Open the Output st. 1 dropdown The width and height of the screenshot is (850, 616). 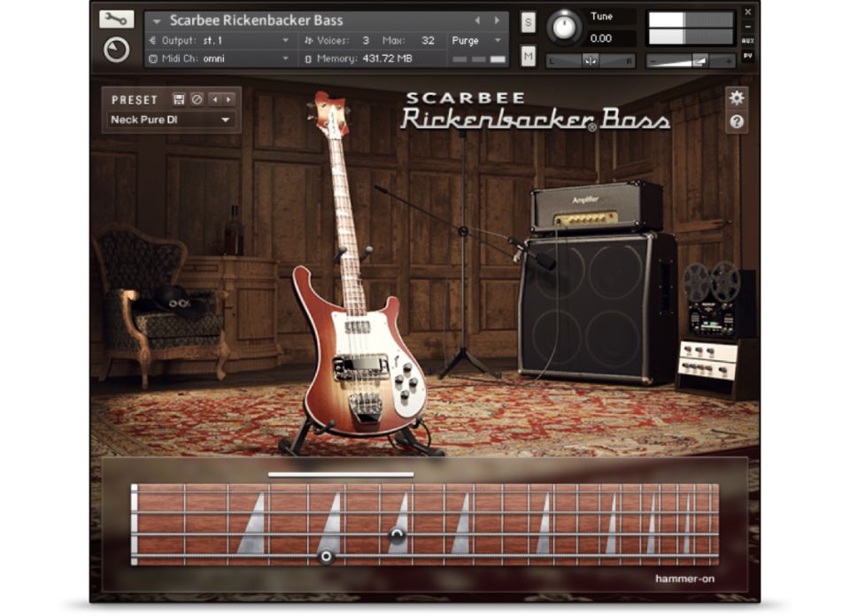(220, 41)
